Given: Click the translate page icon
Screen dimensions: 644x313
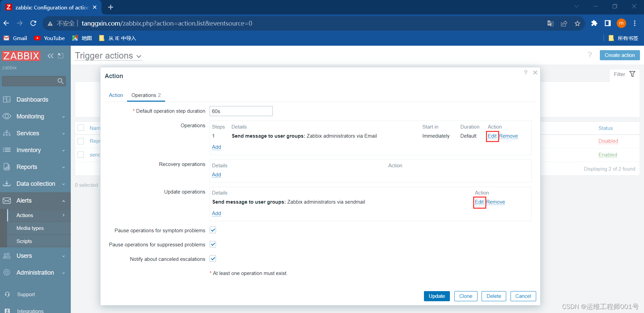Looking at the screenshot, I should (x=550, y=23).
